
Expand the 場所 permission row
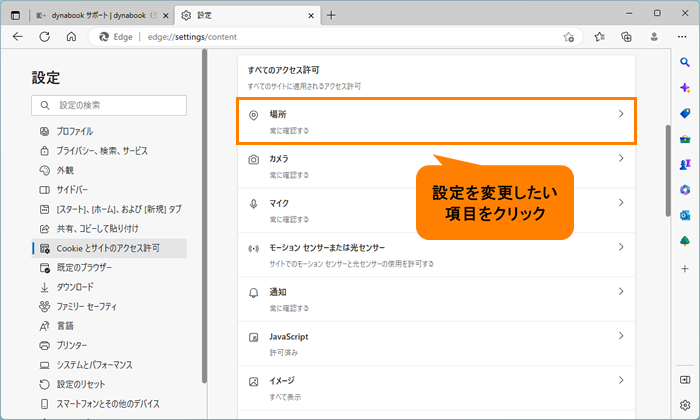coord(436,121)
